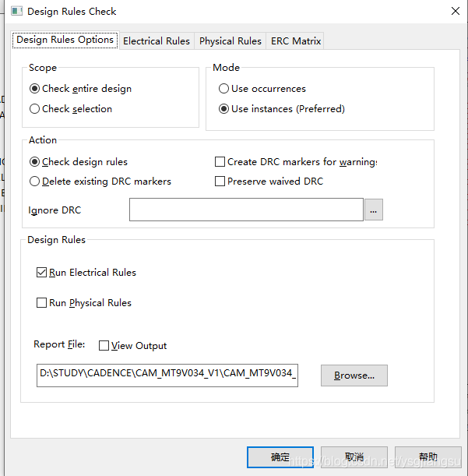Select Check design rules action
Image resolution: width=468 pixels, height=476 pixels.
35,162
